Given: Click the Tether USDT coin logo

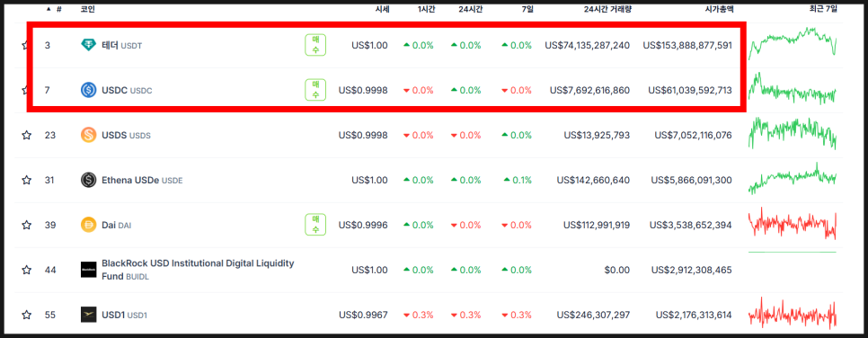Looking at the screenshot, I should click(x=89, y=46).
